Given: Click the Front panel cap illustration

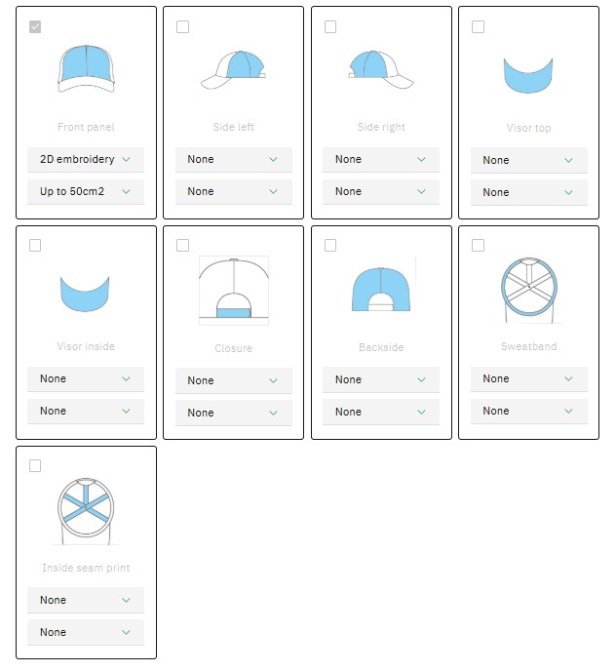Looking at the screenshot, I should coord(86,69).
